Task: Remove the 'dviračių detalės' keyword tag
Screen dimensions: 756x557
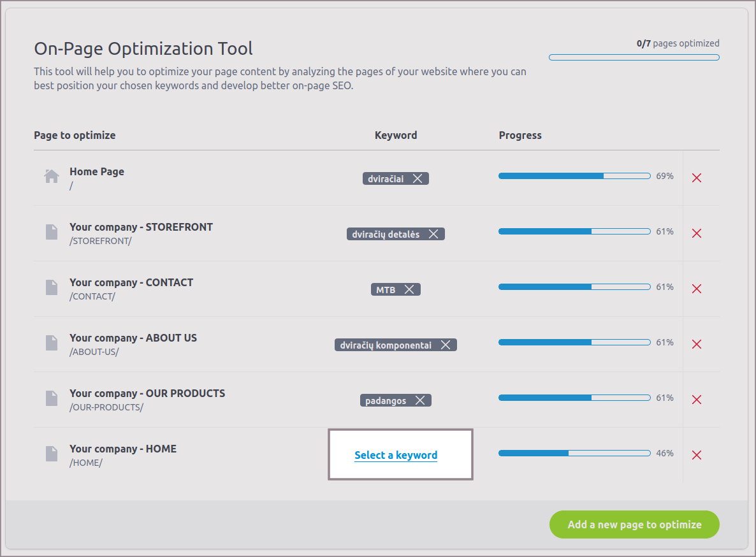Action: pos(433,235)
